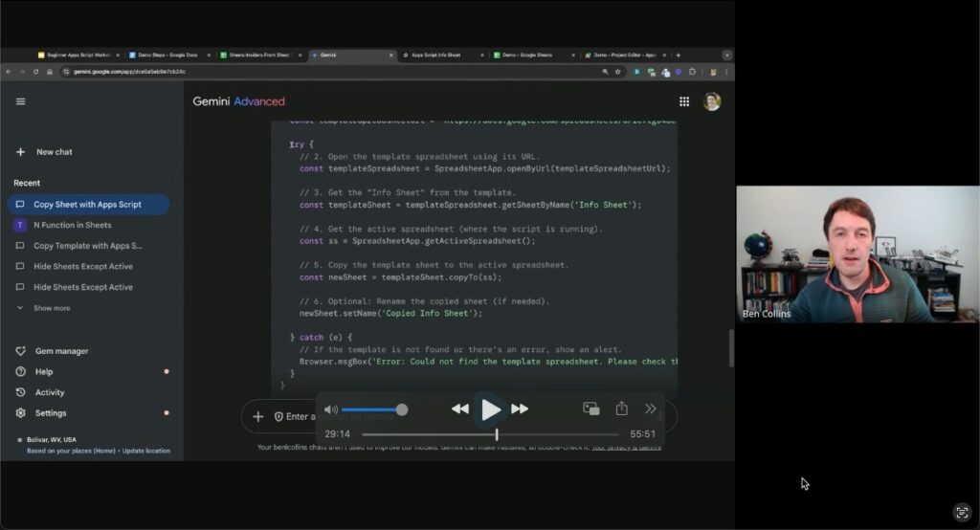Image resolution: width=980 pixels, height=530 pixels.
Task: Open the Google account profile avatar
Action: (x=712, y=101)
